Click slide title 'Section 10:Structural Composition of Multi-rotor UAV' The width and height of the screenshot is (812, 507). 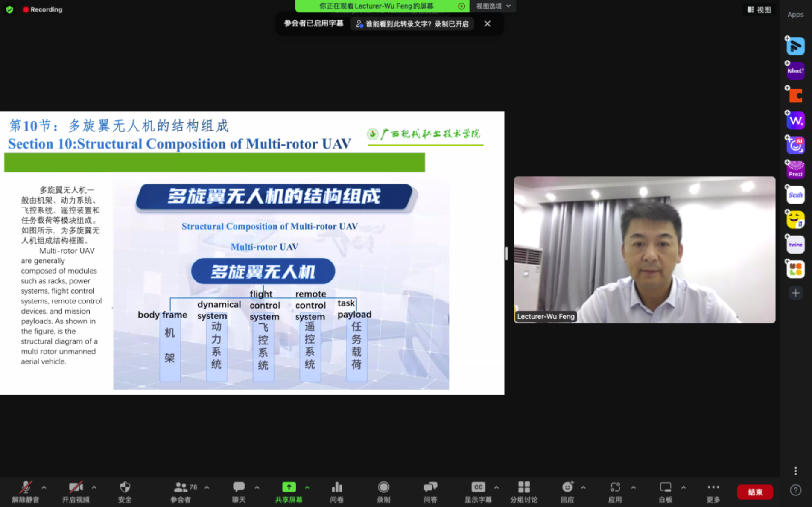coord(179,144)
